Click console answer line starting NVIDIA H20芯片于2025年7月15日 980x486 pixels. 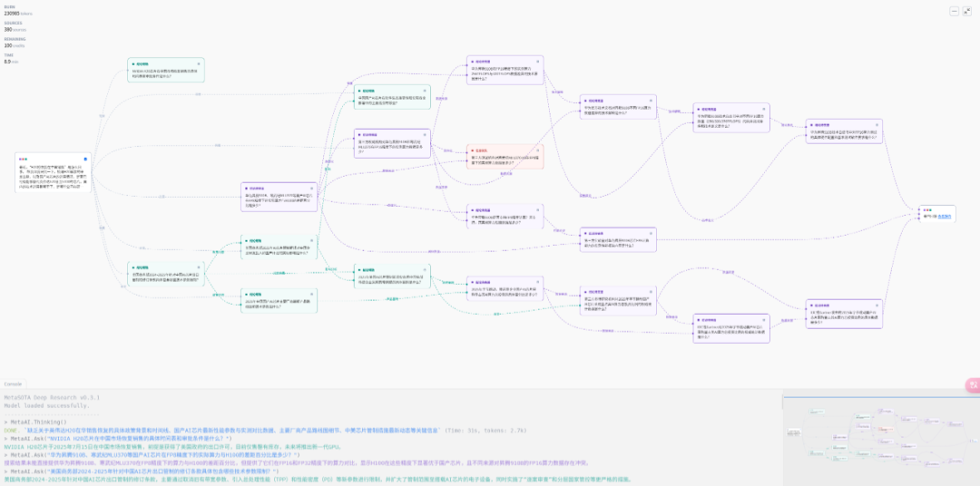coord(171,447)
